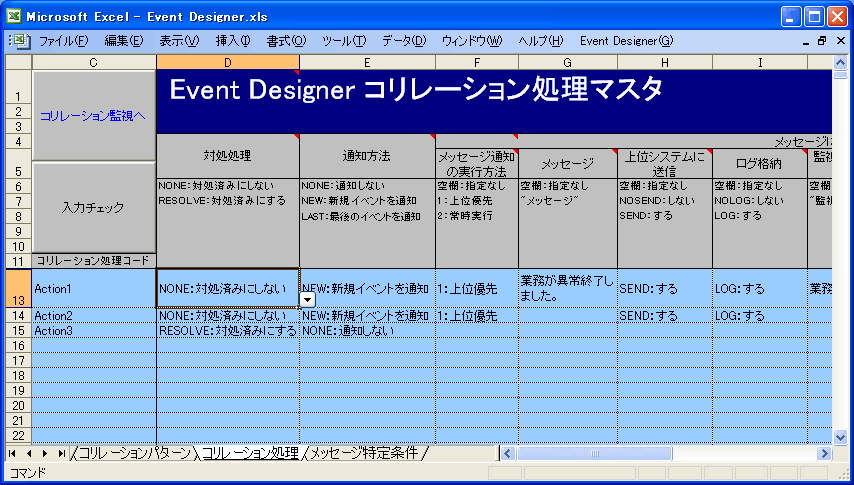This screenshot has width=854, height=485.
Task: Select row 13 header
Action: [x=19, y=288]
